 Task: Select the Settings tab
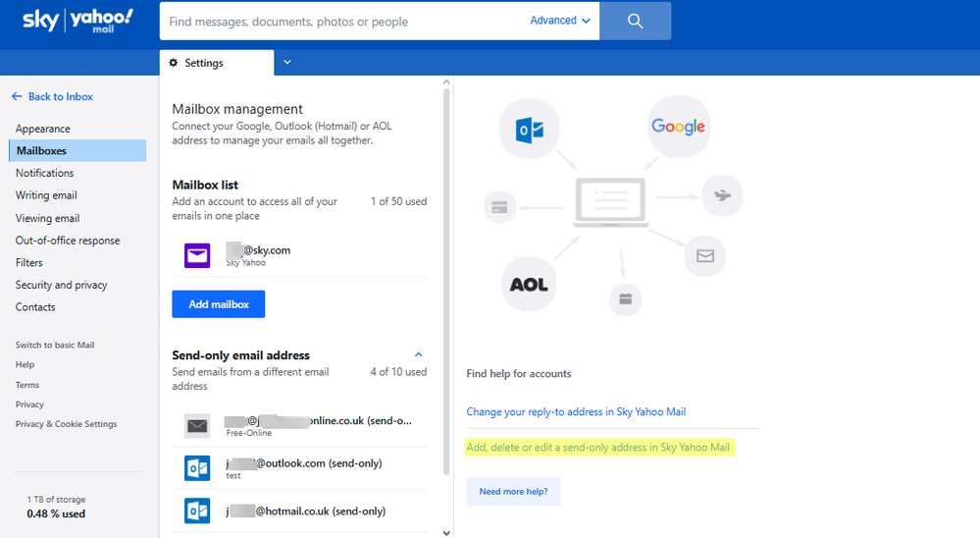point(216,63)
